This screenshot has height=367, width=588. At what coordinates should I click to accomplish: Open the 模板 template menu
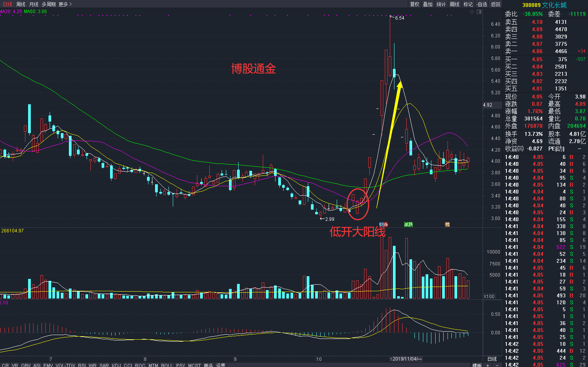[x=477, y=365]
